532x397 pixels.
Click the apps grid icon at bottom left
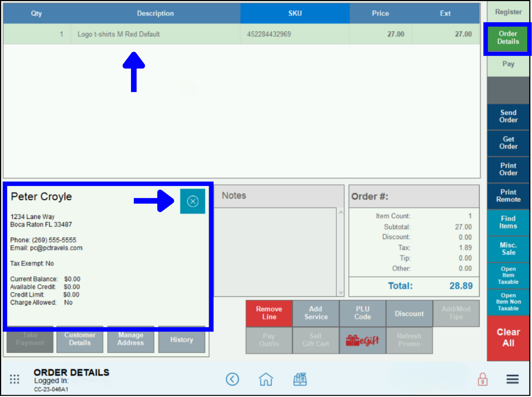pos(14,379)
